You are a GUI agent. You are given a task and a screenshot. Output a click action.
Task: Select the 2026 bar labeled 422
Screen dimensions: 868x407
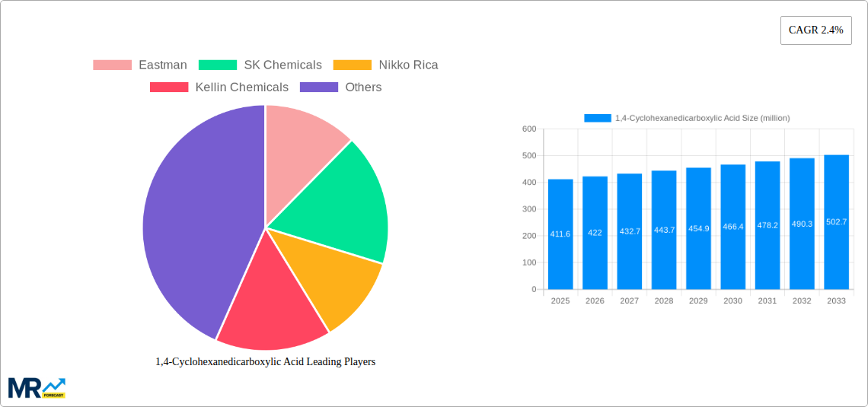tap(595, 233)
